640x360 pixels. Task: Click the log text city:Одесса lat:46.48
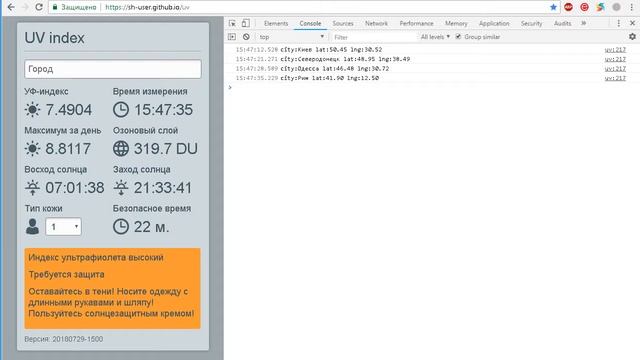pos(335,69)
